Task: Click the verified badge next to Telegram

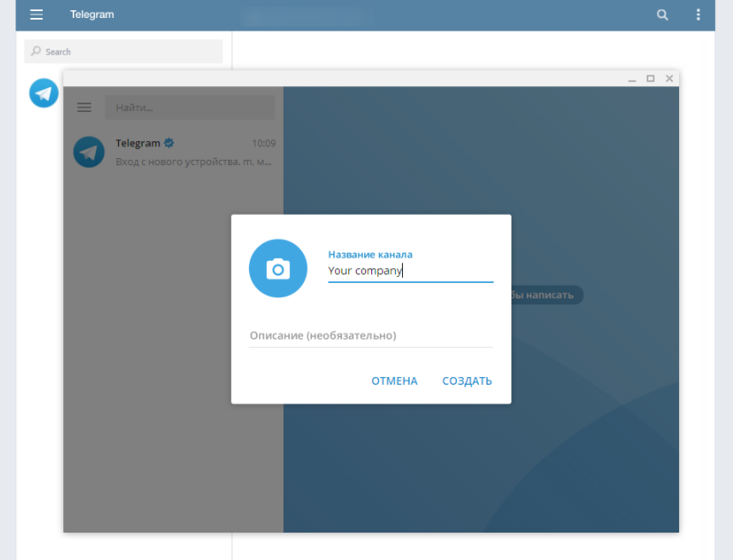Action: click(x=169, y=143)
